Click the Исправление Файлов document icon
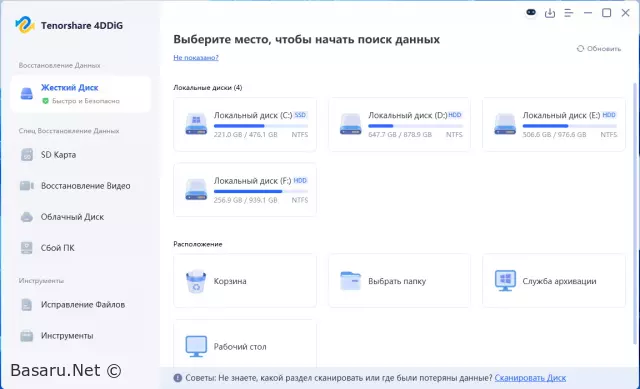This screenshot has width=640, height=389. (27, 305)
